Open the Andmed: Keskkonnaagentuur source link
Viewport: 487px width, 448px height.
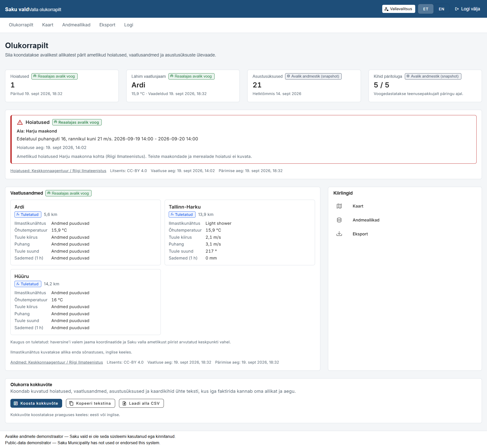click(x=57, y=362)
